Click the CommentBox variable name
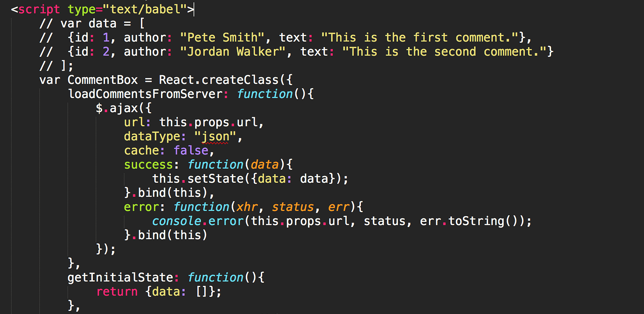 (103, 79)
